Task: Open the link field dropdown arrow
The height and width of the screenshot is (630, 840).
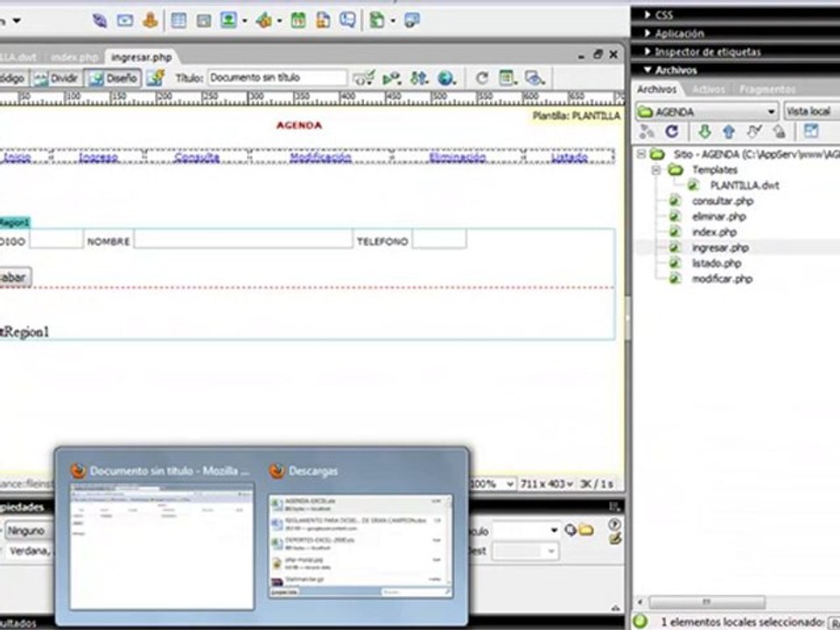Action: click(x=554, y=530)
